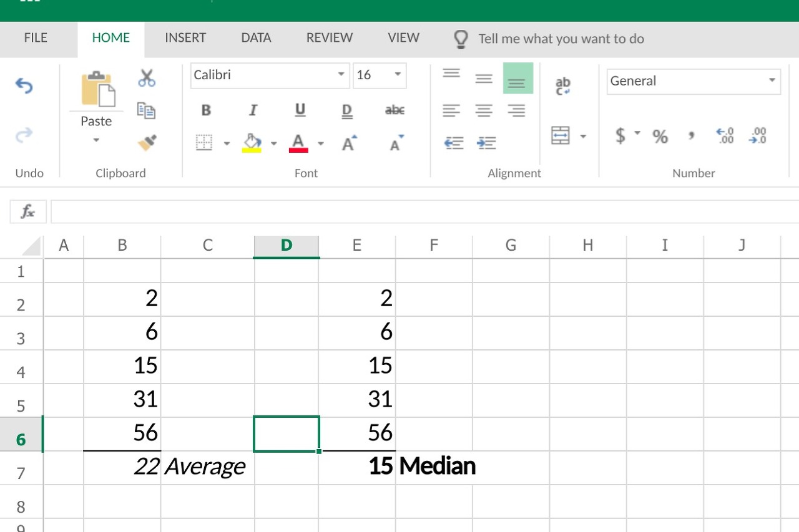Screen dimensions: 799x532
Task: Click the Paste clipboard icon
Action: click(98, 89)
